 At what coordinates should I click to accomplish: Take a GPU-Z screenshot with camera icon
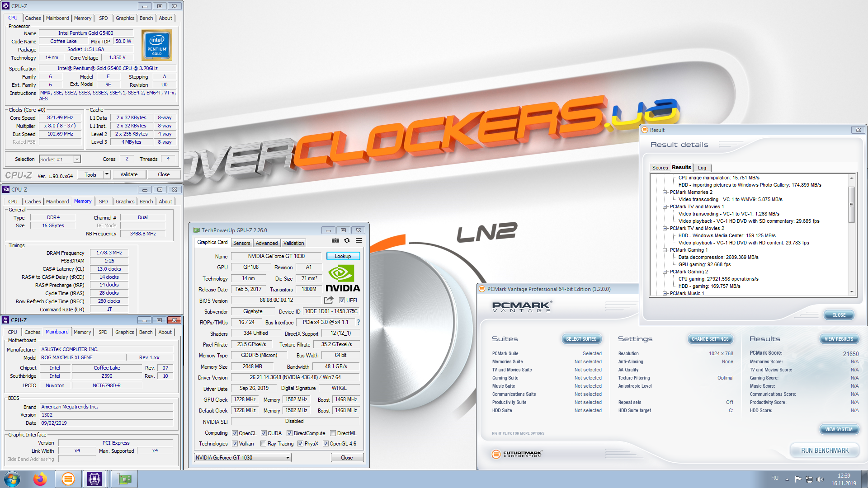coord(335,241)
